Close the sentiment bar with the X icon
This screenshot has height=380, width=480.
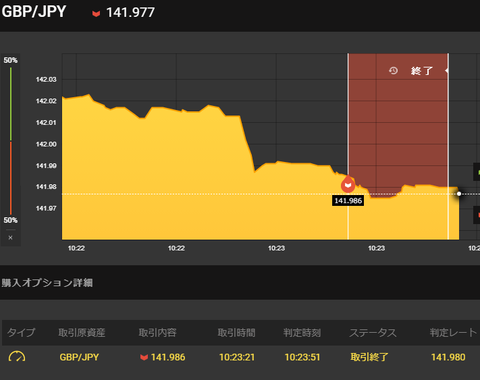(x=10, y=238)
